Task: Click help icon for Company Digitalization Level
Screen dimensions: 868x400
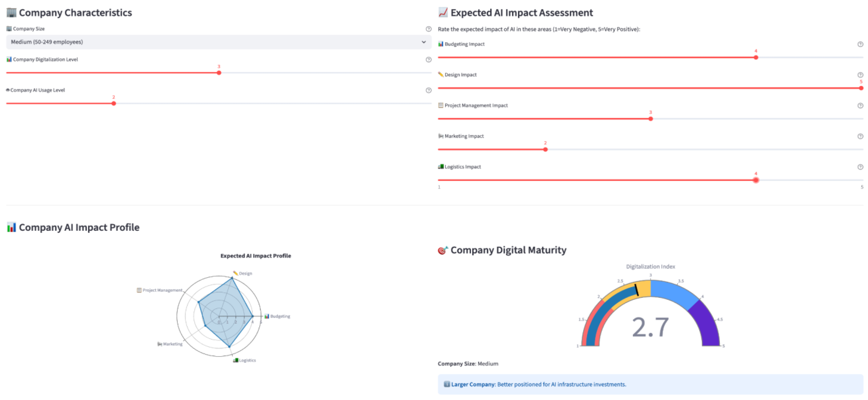Action: [x=428, y=60]
